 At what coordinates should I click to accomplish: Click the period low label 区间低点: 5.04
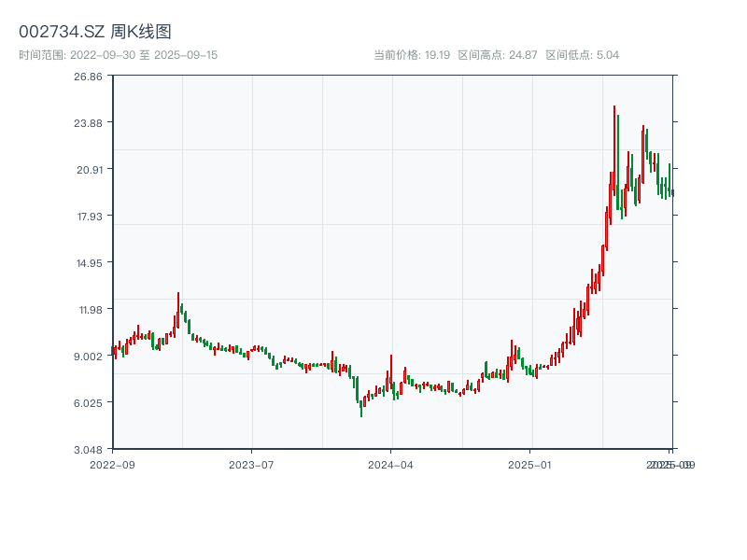[x=582, y=55]
